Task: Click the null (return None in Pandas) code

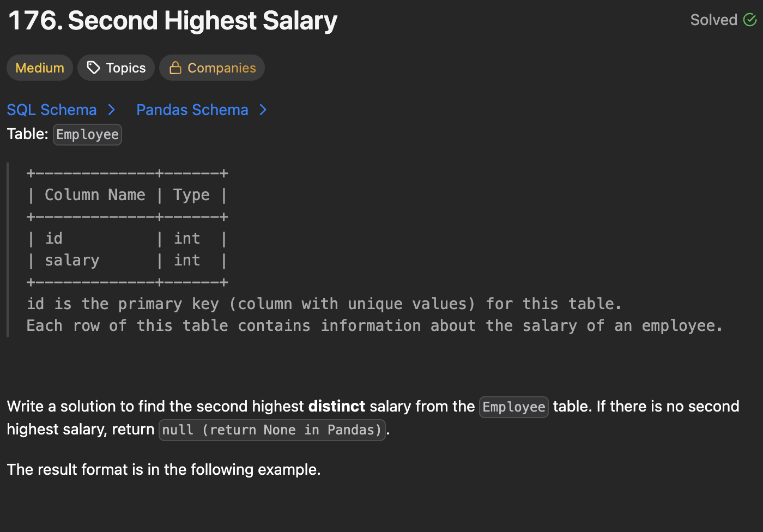Action: (271, 430)
